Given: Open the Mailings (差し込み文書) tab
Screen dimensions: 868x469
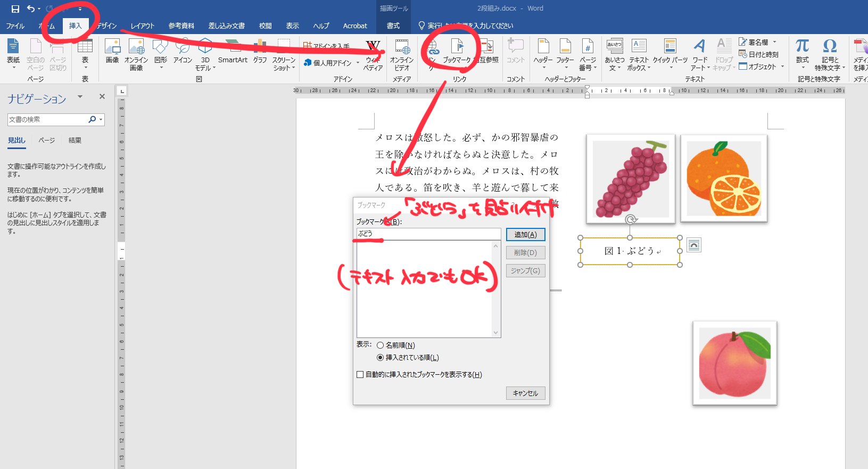Looking at the screenshot, I should click(x=227, y=26).
